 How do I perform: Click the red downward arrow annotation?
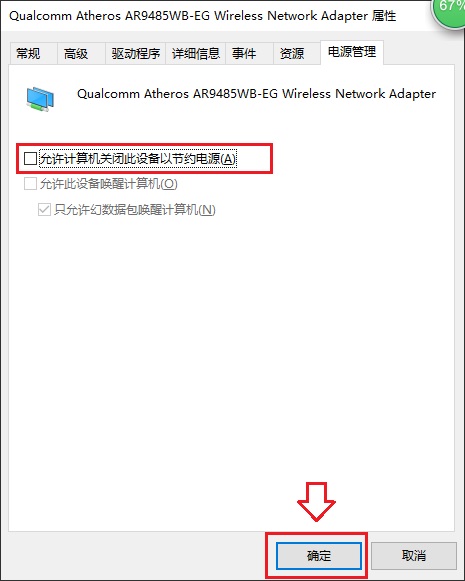click(316, 502)
